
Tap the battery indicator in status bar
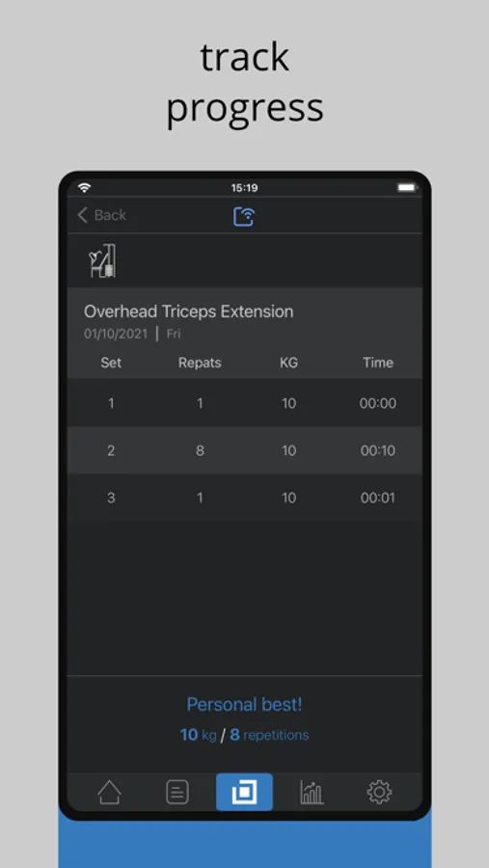click(x=407, y=188)
